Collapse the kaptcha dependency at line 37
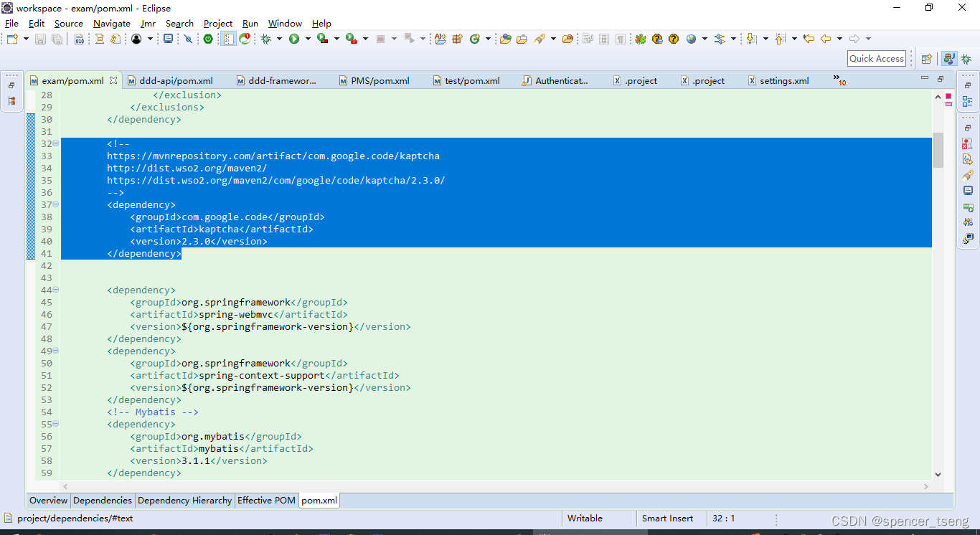980x535 pixels. pos(55,204)
